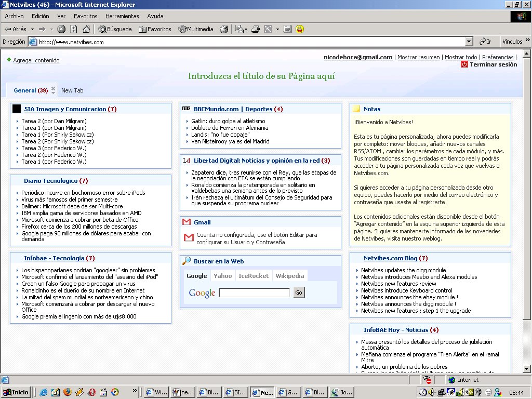Click the Mail toolbar icon
The width and height of the screenshot is (532, 399).
241,29
